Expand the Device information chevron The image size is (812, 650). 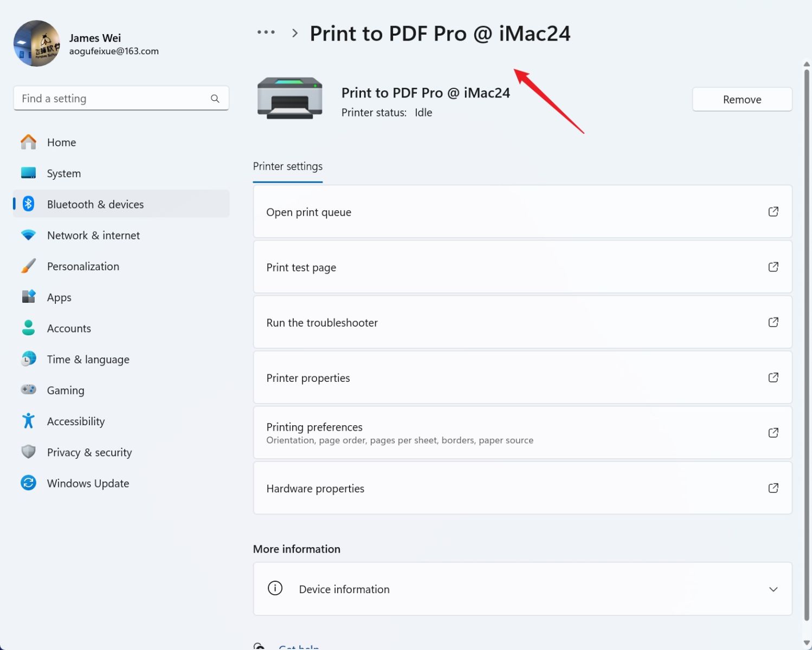[x=774, y=589]
